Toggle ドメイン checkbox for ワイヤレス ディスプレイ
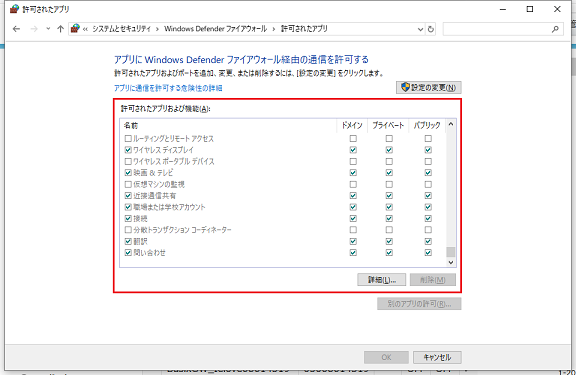This screenshot has height=375, width=576. (x=353, y=150)
